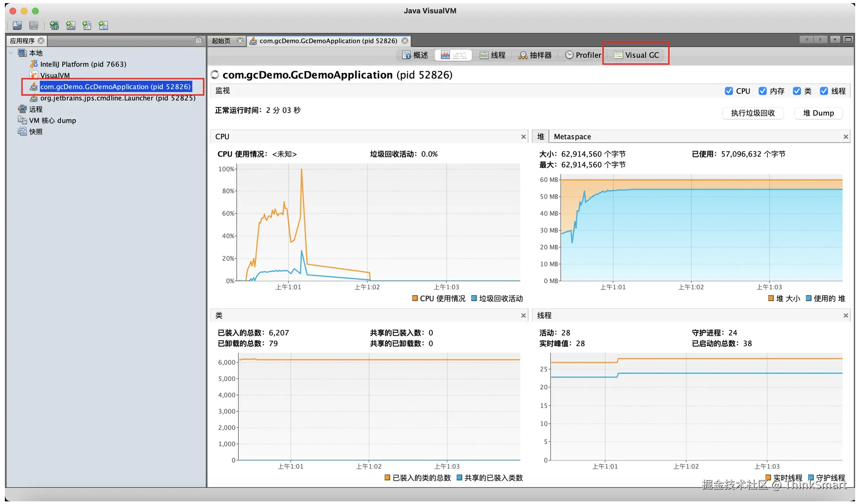The height and width of the screenshot is (504, 860).
Task: Collapse the 本地 tree node
Action: (11, 53)
